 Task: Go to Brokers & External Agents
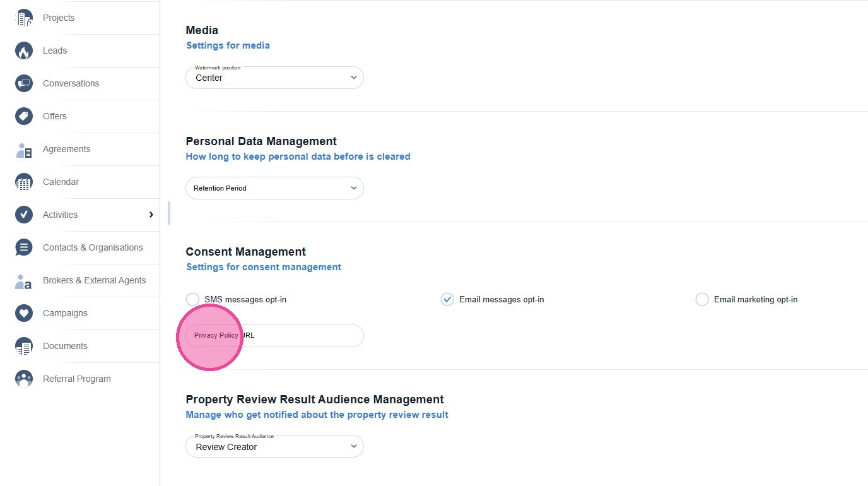[94, 280]
